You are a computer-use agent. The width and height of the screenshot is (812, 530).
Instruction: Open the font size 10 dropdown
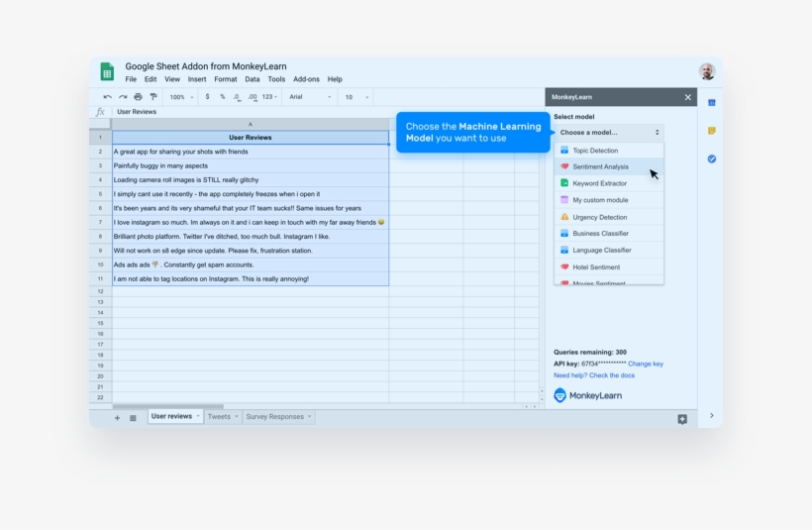[356, 97]
